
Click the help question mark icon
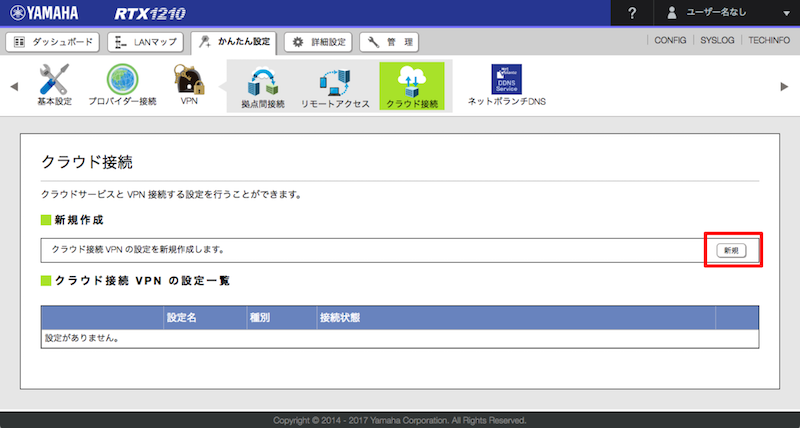coord(632,12)
